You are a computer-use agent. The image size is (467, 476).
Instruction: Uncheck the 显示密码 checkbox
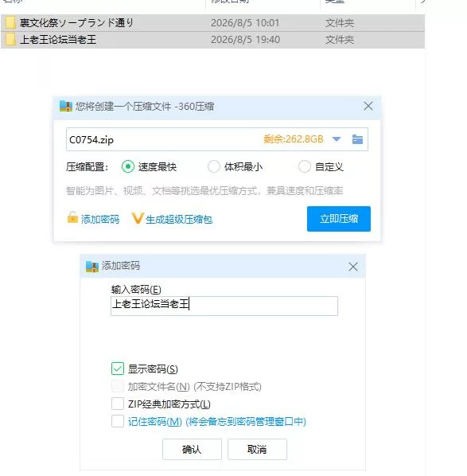tap(118, 369)
